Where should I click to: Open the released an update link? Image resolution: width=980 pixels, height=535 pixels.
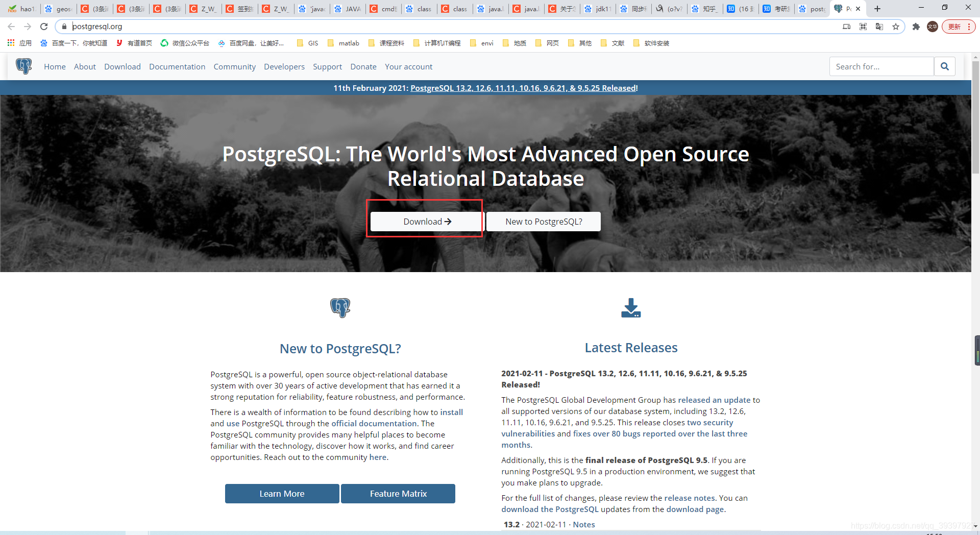(714, 400)
